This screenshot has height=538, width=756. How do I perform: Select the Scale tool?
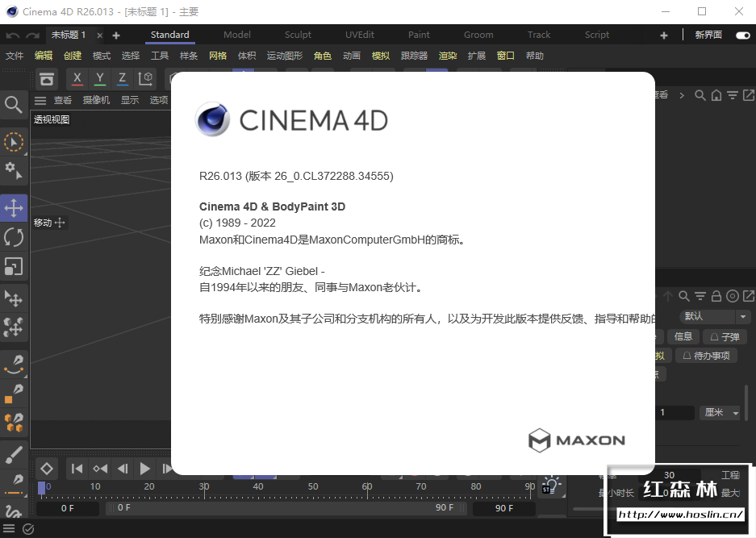(14, 267)
